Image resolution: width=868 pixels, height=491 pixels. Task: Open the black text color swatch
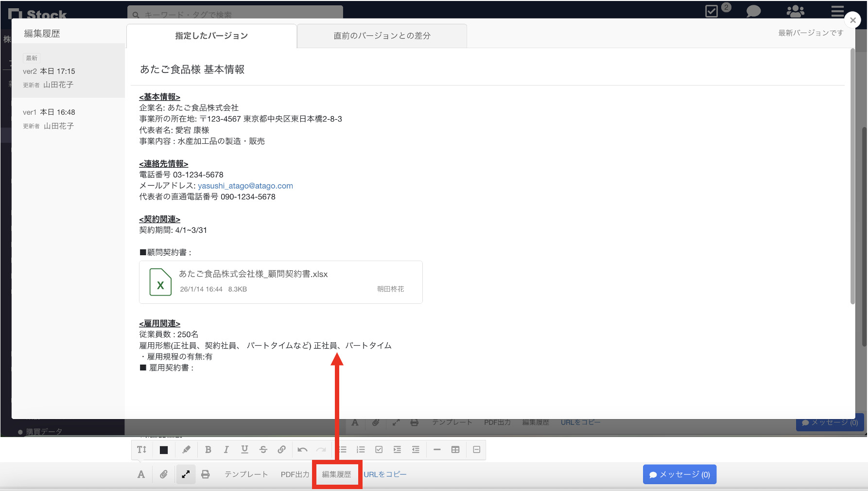point(163,450)
